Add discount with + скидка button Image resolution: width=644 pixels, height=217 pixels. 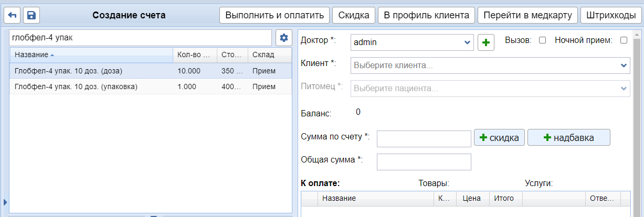click(499, 138)
